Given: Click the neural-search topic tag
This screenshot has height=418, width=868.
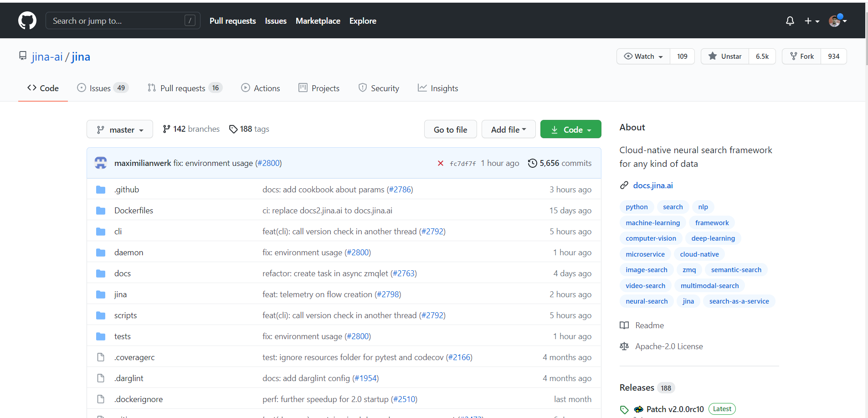Looking at the screenshot, I should click(647, 301).
